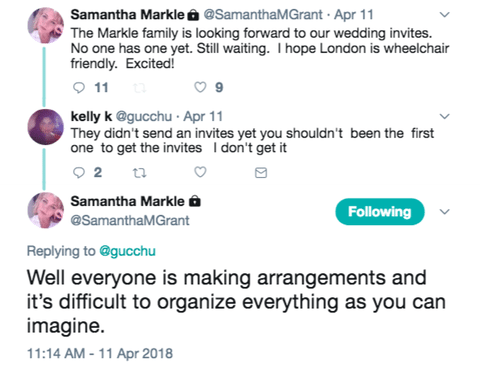Toggle the Following button
480x367 pixels.
click(380, 212)
